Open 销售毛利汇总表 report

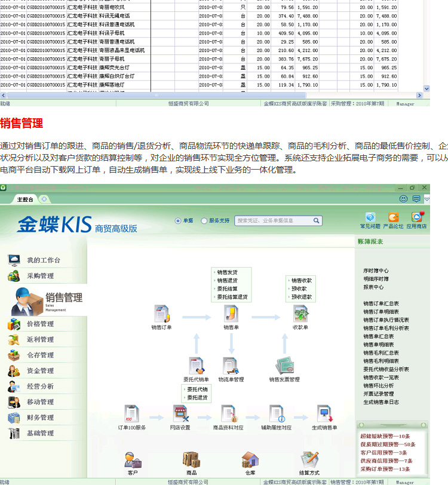point(381,352)
